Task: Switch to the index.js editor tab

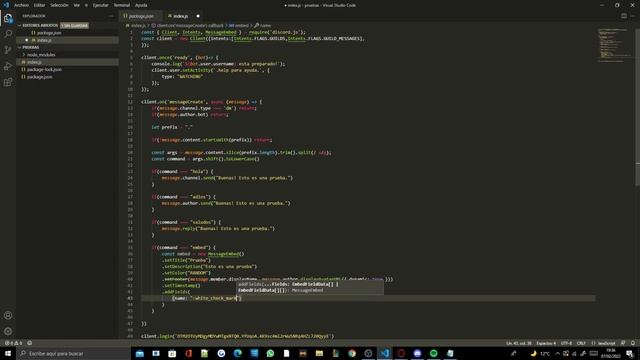Action: click(180, 16)
